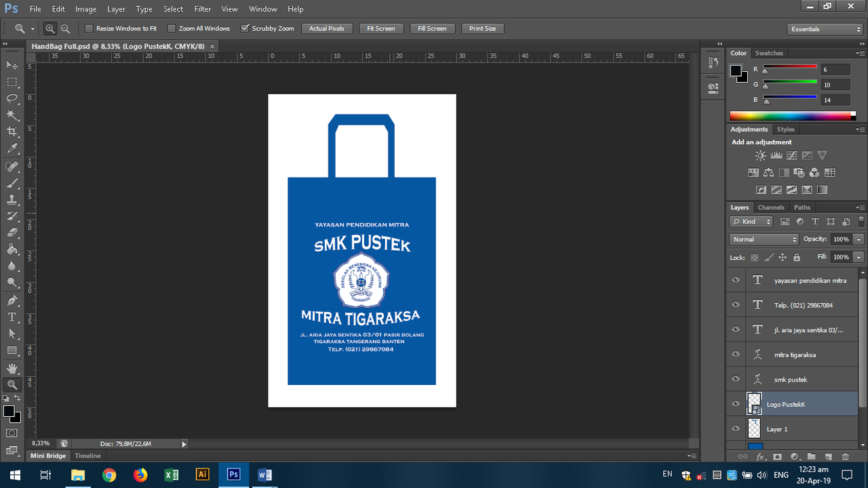This screenshot has height=488, width=868.
Task: Hide the smk pustek layer
Action: pos(736,379)
